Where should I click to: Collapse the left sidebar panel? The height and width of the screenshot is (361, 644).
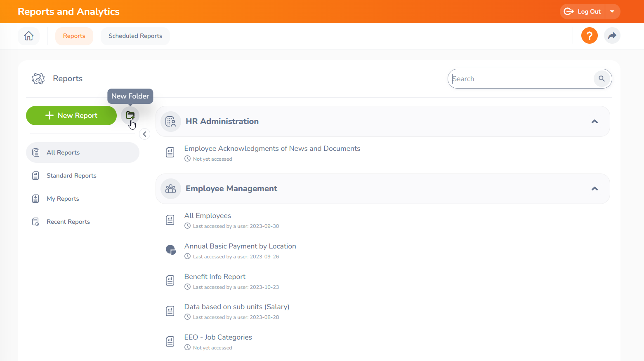(145, 134)
